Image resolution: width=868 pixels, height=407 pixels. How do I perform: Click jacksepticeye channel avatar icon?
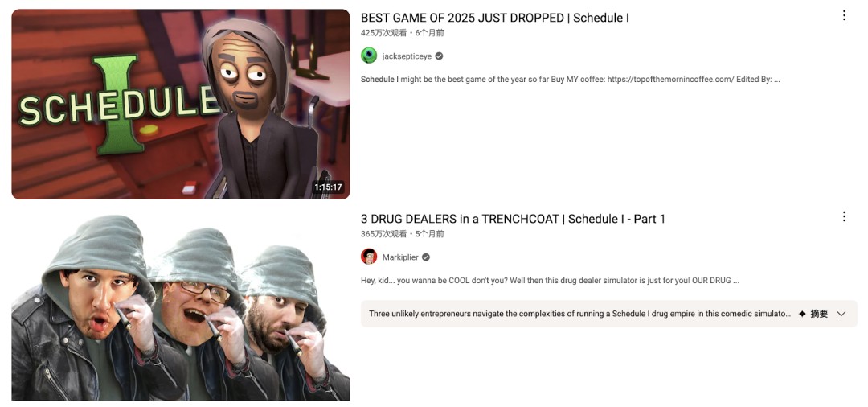369,56
